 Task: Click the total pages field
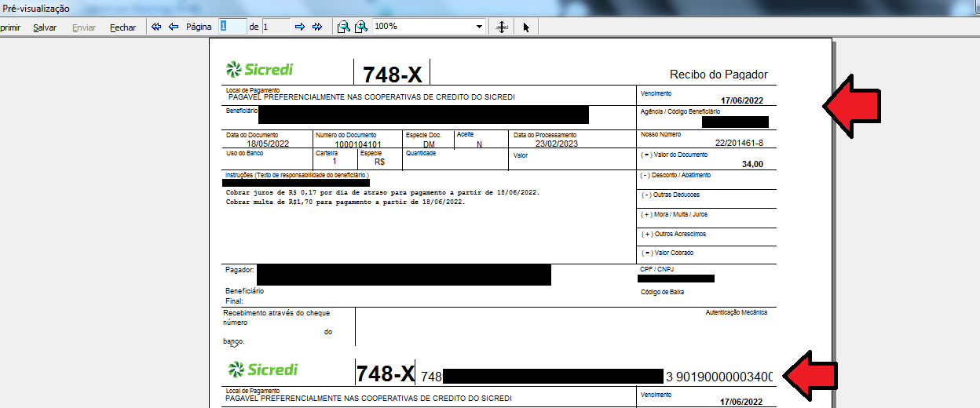tap(276, 27)
